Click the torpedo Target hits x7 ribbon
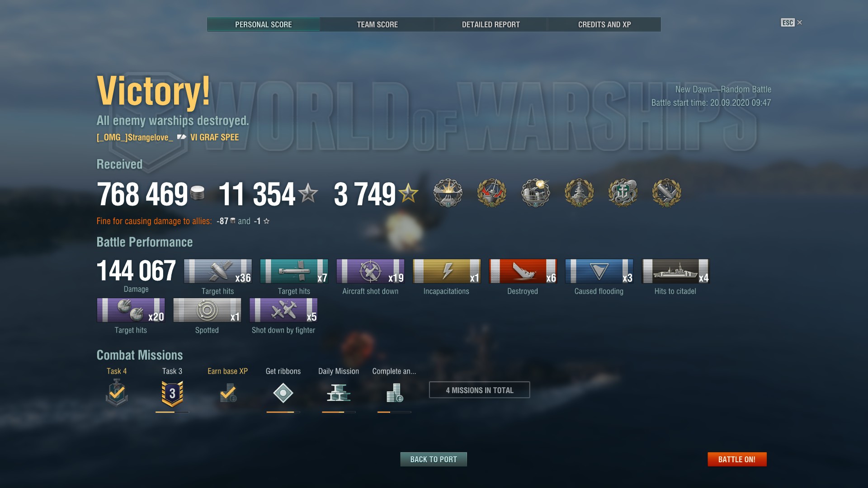Image resolution: width=868 pixels, height=488 pixels. click(294, 271)
